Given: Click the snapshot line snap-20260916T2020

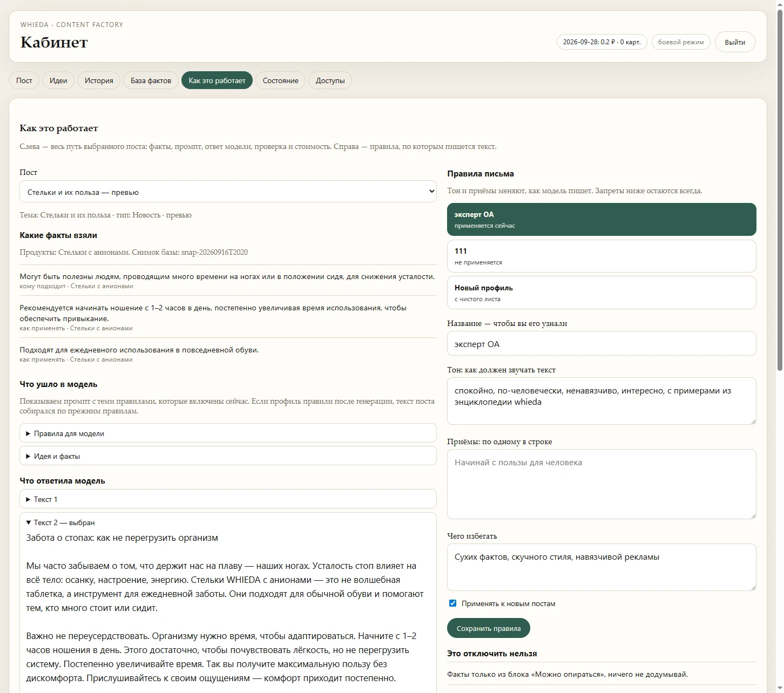Looking at the screenshot, I should pyautogui.click(x=134, y=252).
